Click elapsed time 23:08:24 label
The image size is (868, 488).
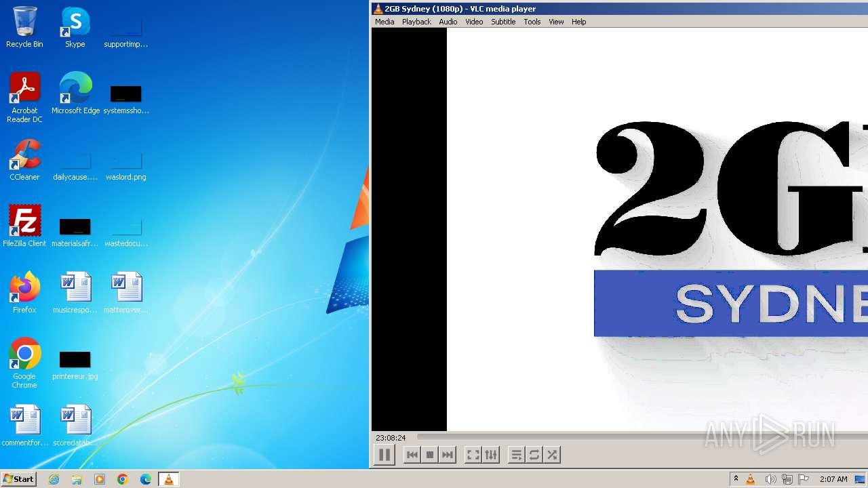pyautogui.click(x=391, y=438)
